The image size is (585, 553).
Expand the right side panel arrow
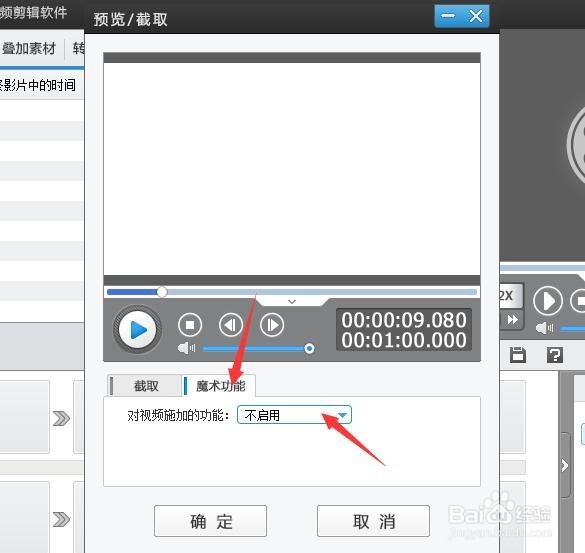pyautogui.click(x=565, y=465)
